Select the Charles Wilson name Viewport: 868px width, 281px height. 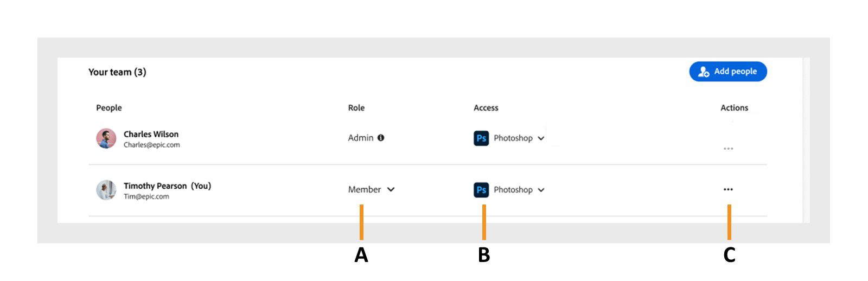click(x=151, y=134)
